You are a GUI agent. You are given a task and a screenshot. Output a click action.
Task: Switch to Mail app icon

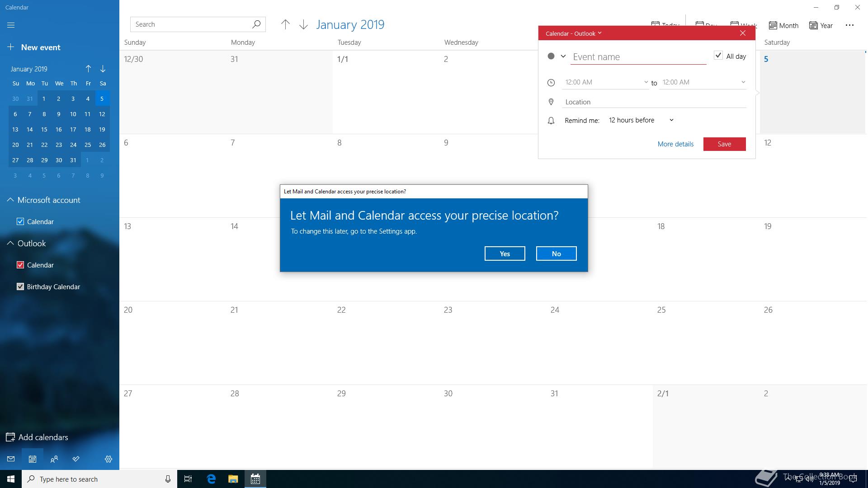click(x=11, y=459)
